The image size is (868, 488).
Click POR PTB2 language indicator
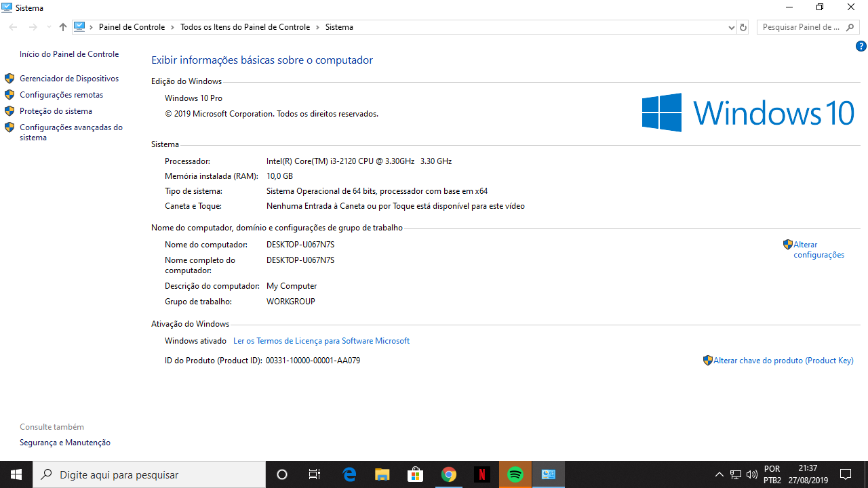coord(772,474)
